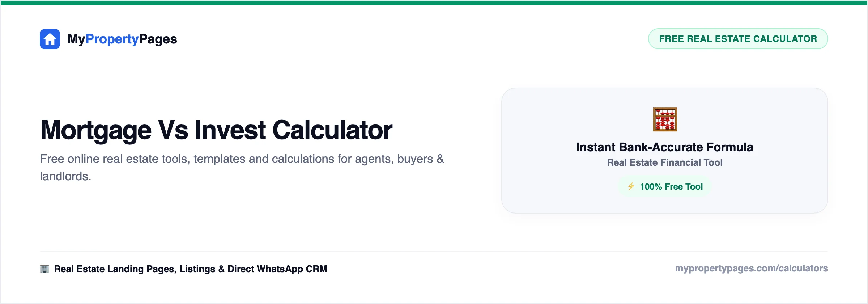Click the free online tools description paragraph

click(x=242, y=168)
